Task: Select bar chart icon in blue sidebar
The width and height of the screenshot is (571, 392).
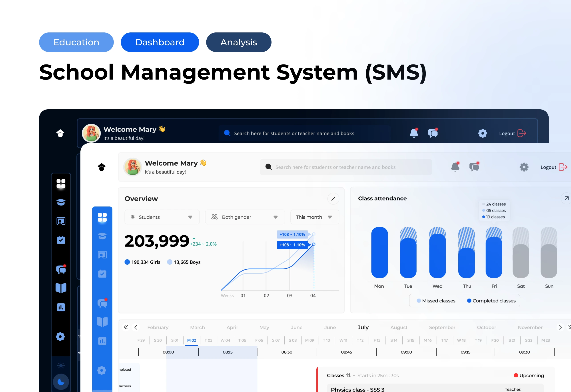Action: (102, 341)
